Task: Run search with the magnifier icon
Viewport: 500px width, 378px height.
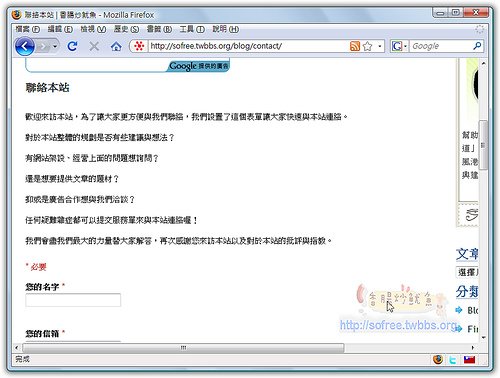Action: click(477, 46)
